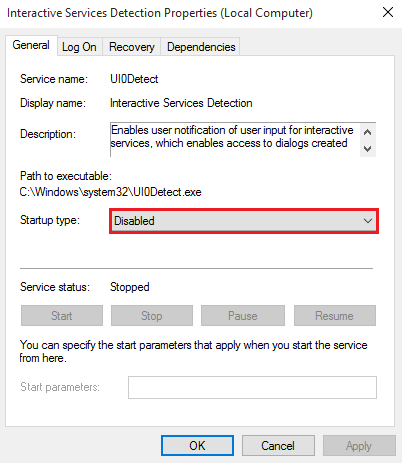Screen dimensions: 402x463
Task: Click the Stopped service status text
Action: pos(130,287)
